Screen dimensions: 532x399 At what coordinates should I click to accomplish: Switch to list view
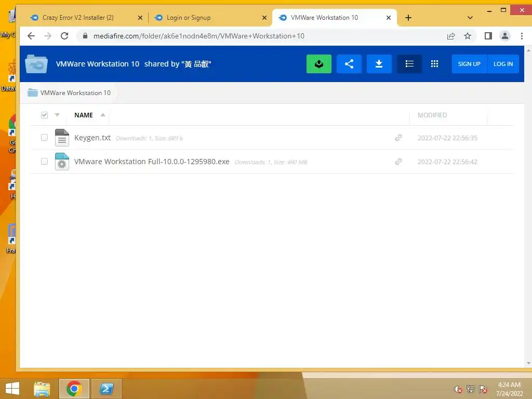click(x=409, y=64)
